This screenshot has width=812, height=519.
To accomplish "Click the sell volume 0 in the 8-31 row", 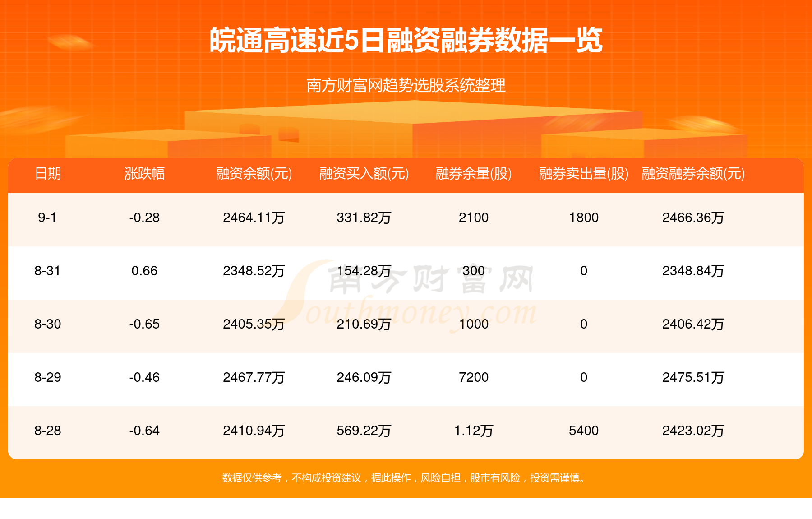I will [584, 271].
